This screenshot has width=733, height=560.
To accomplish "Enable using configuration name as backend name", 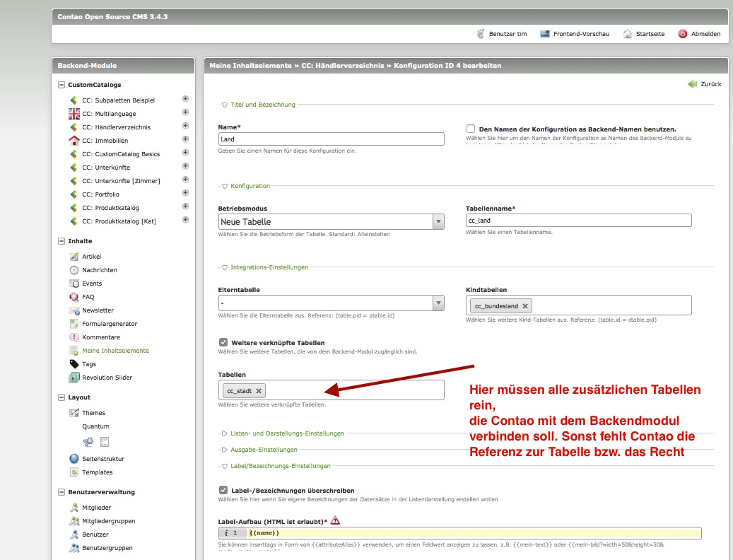I will 471,129.
